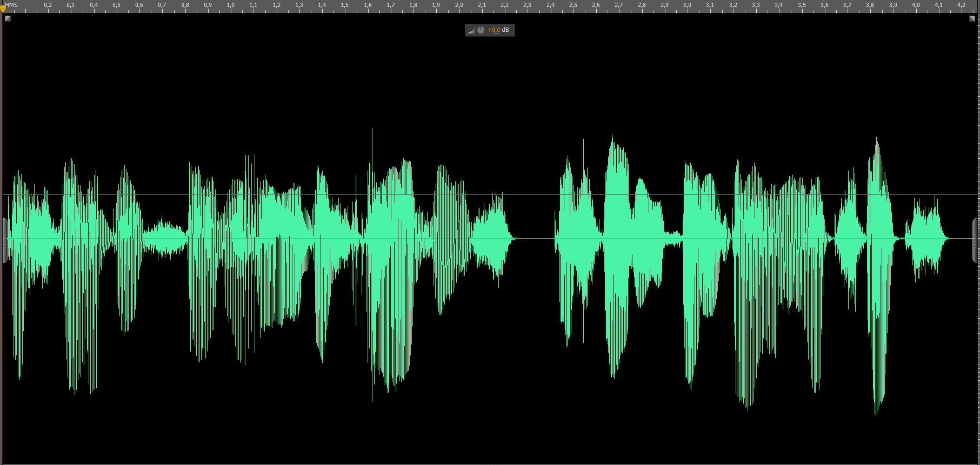Click the left edge grip handle
The height and width of the screenshot is (465, 980).
[x=5, y=240]
